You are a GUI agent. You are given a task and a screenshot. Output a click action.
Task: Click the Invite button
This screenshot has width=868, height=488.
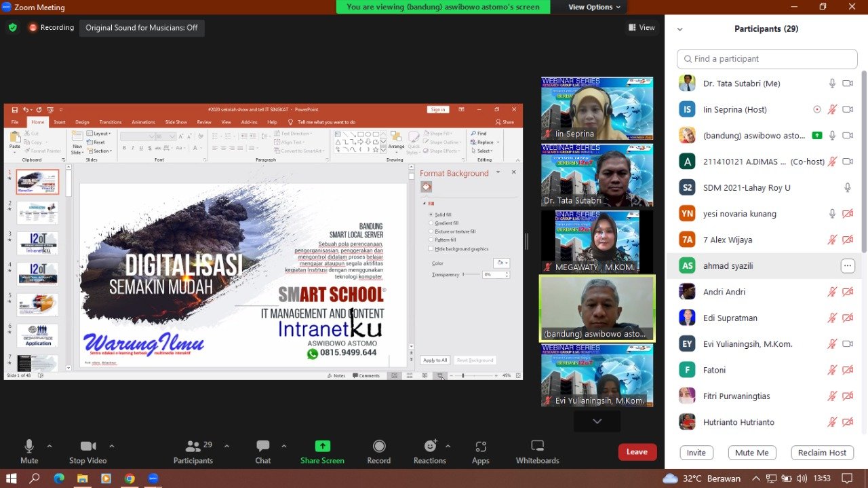[696, 453]
